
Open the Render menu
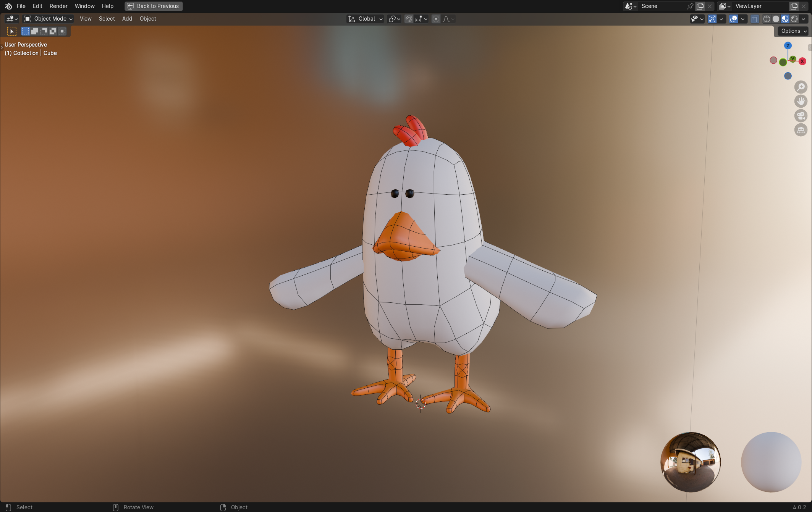58,6
